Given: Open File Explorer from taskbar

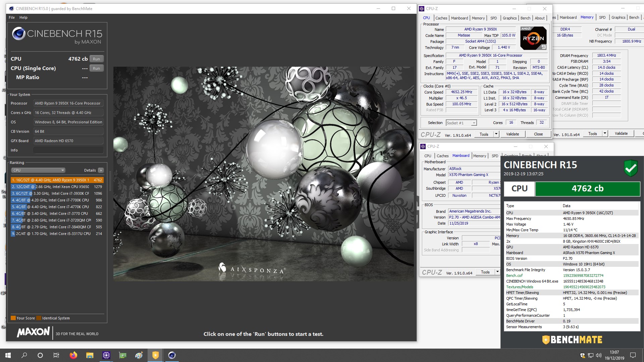Looking at the screenshot, I should pos(90,355).
